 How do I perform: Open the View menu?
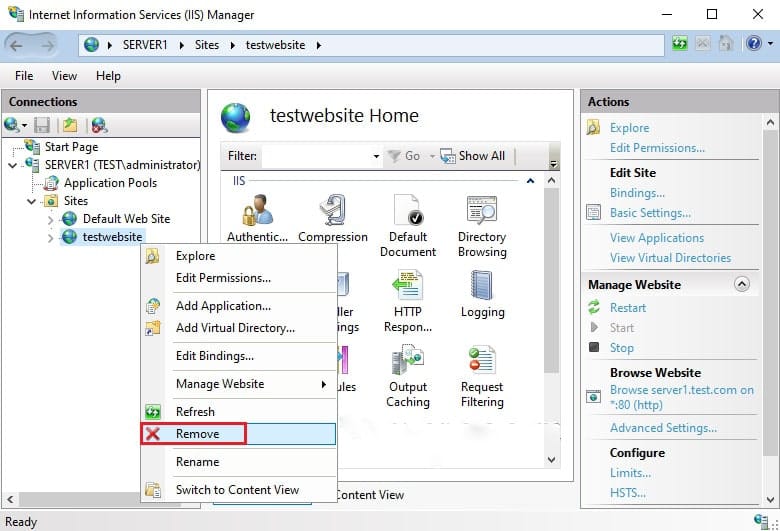64,76
